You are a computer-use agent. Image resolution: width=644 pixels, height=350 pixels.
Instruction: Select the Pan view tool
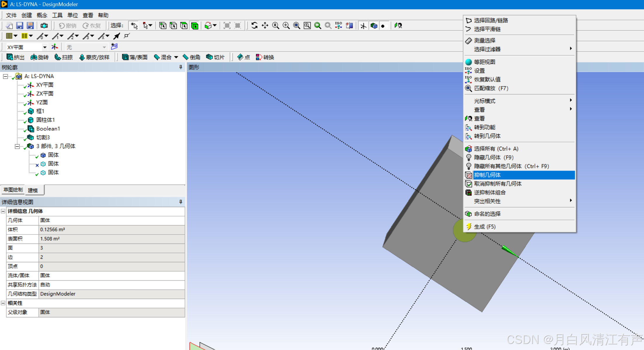[x=265, y=26]
